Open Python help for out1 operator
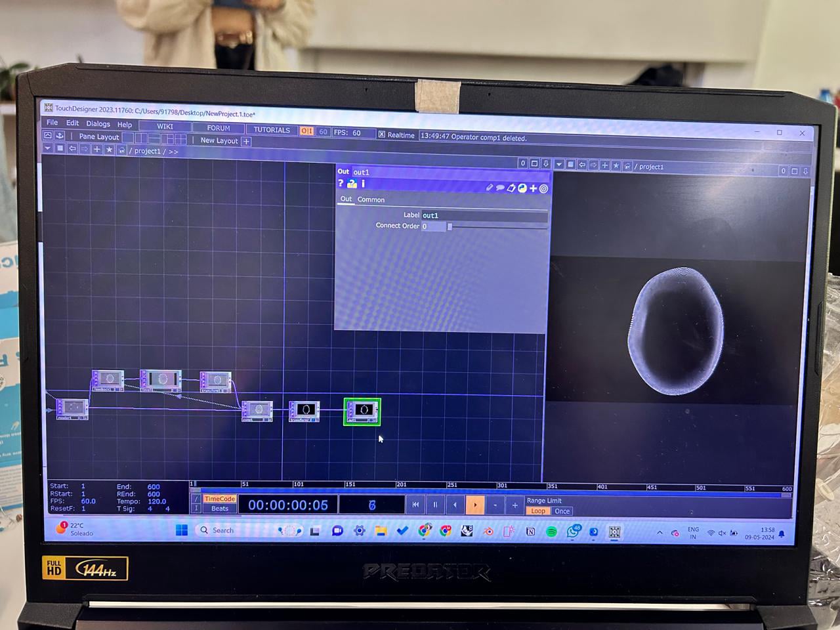The image size is (840, 630). [x=352, y=184]
